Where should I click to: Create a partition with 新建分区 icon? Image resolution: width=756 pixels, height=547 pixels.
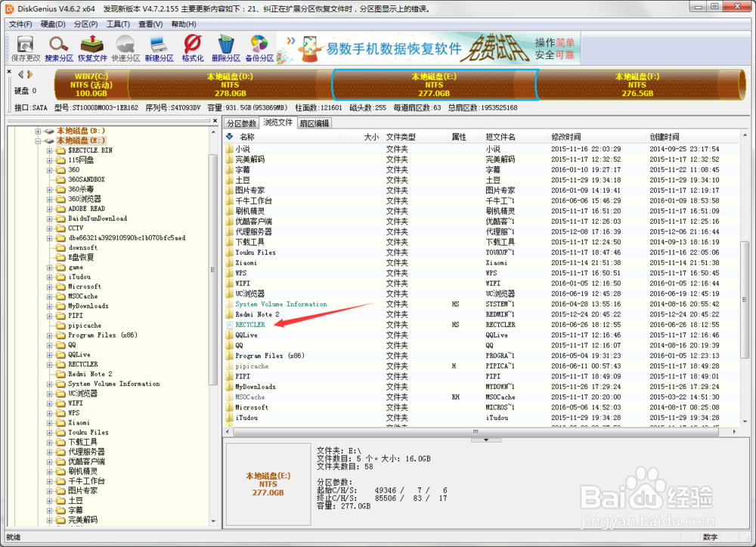pyautogui.click(x=159, y=48)
